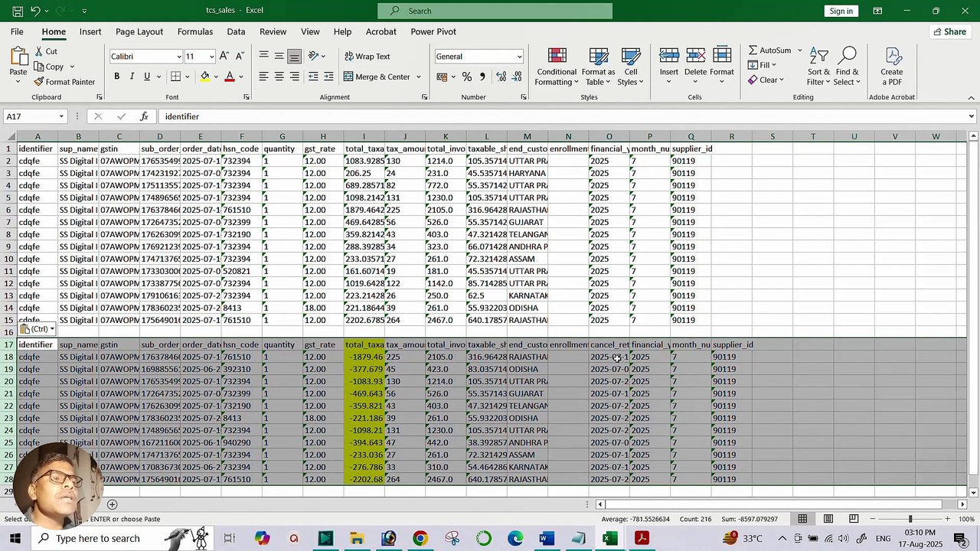Open the Data ribbon tab
This screenshot has height=551, width=980.
pyautogui.click(x=236, y=31)
